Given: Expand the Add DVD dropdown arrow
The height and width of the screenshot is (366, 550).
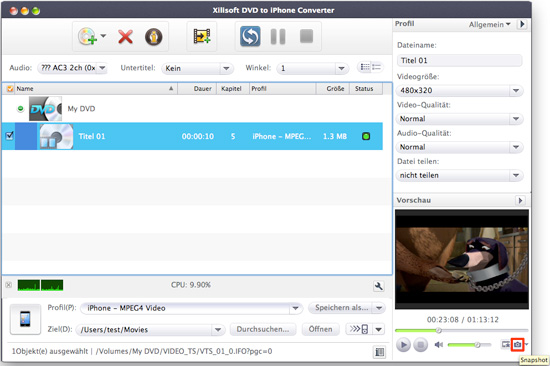Looking at the screenshot, I should tap(103, 36).
